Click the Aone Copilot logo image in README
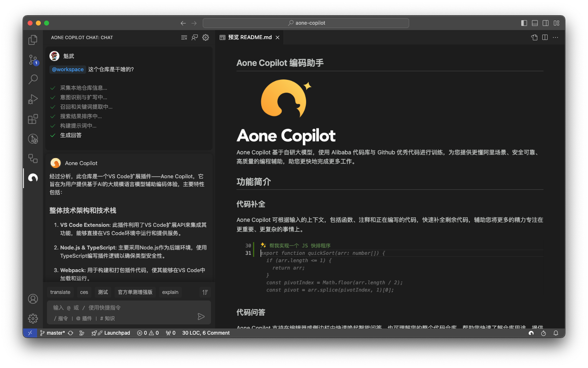 [286, 111]
